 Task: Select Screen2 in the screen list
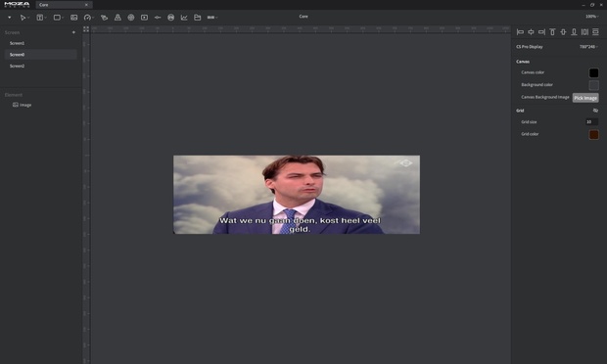[41, 67]
